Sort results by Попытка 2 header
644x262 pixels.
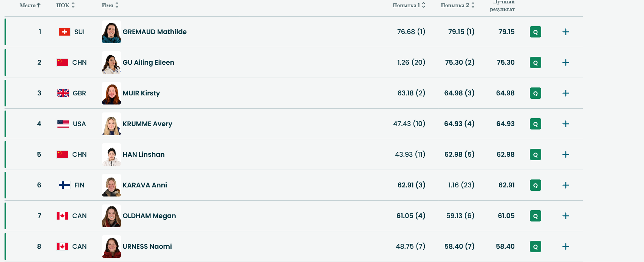click(457, 5)
